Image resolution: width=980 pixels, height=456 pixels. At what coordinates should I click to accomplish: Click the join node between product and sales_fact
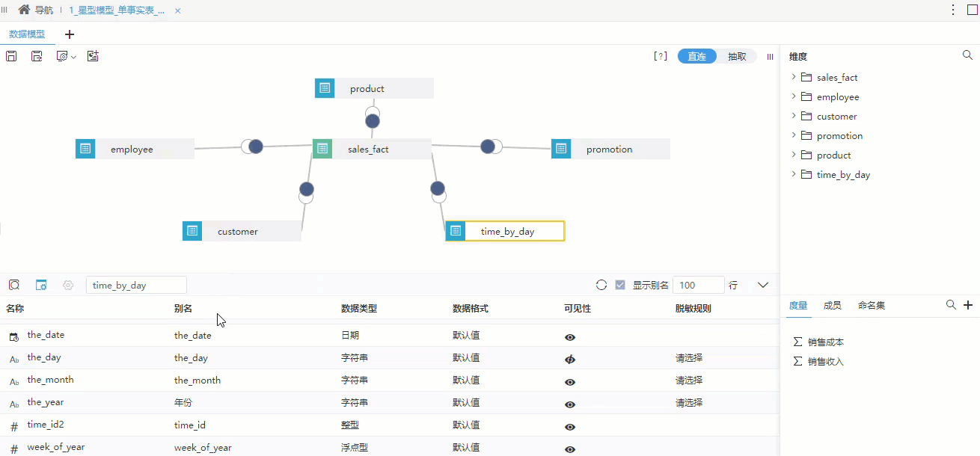(373, 117)
